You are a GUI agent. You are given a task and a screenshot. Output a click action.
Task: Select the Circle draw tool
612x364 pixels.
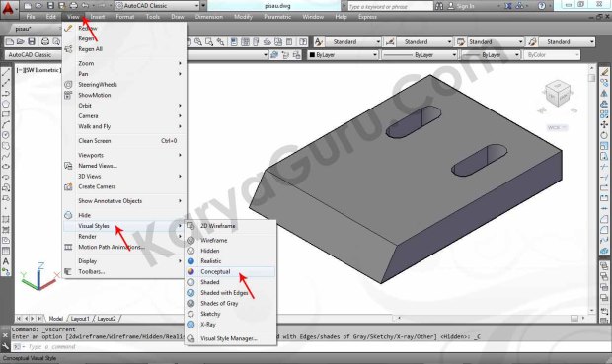click(x=6, y=135)
